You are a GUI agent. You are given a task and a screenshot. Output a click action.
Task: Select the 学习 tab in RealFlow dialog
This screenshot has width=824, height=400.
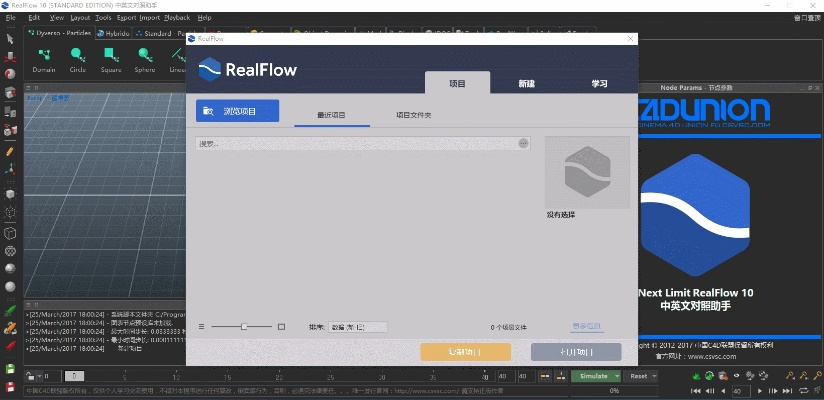point(599,84)
